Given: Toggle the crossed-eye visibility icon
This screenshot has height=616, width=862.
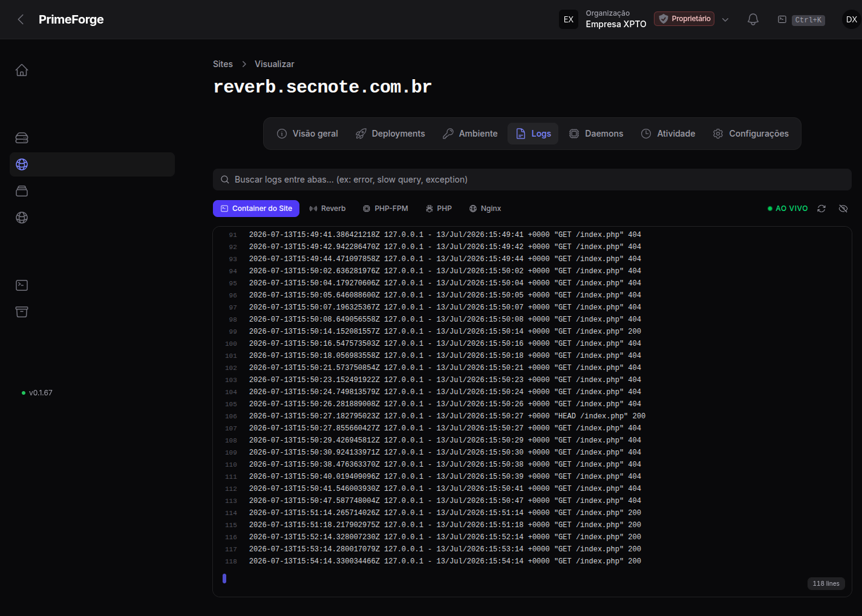Looking at the screenshot, I should [x=843, y=209].
